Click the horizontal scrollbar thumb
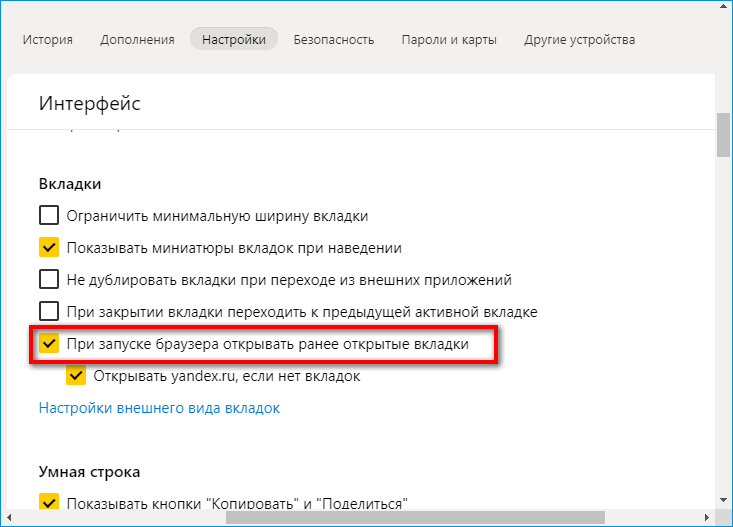Image resolution: width=733 pixels, height=527 pixels. [x=416, y=518]
